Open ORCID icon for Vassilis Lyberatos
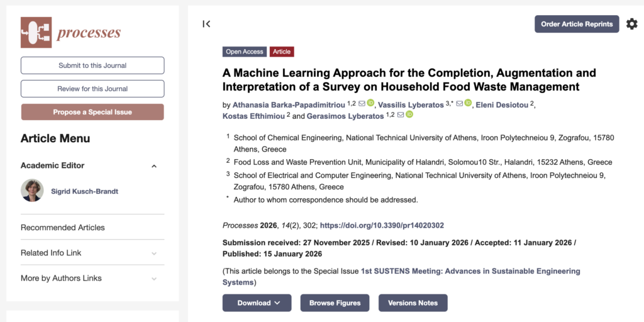The height and width of the screenshot is (322, 644). click(469, 103)
